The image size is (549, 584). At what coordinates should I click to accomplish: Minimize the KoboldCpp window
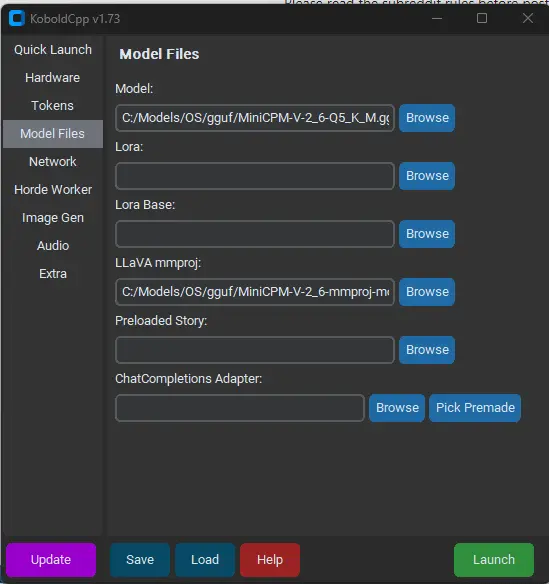pos(437,18)
